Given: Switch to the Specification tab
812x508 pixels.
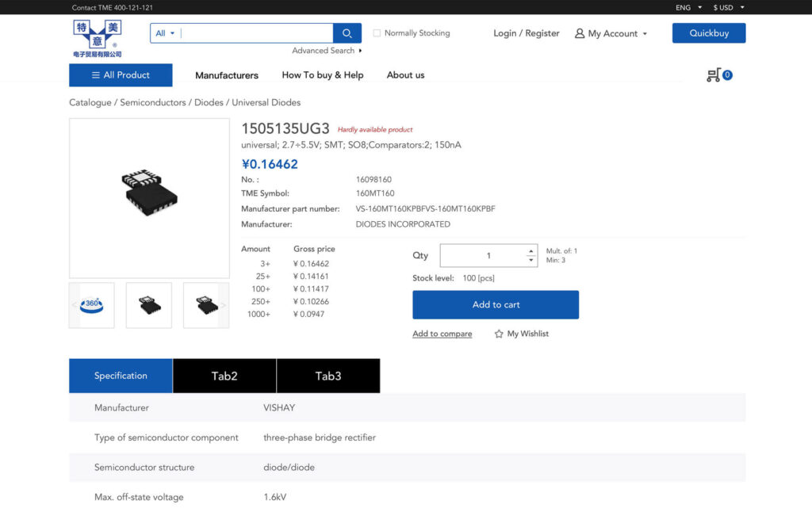Looking at the screenshot, I should 121,376.
